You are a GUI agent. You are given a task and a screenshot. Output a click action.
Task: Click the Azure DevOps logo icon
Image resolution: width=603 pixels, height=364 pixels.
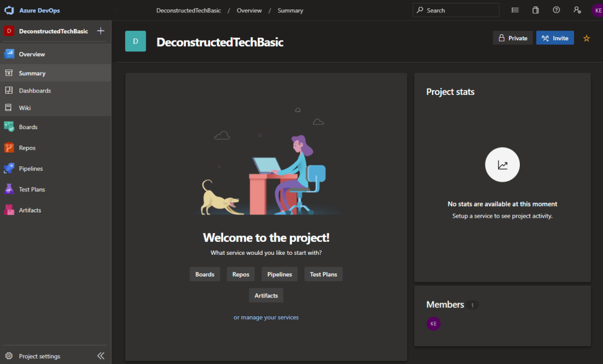click(9, 11)
